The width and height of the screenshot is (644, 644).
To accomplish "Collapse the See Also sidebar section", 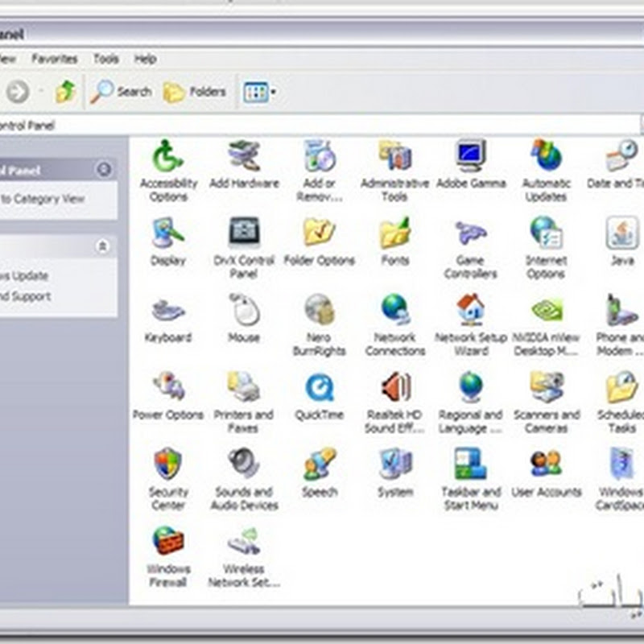I will click(x=102, y=246).
